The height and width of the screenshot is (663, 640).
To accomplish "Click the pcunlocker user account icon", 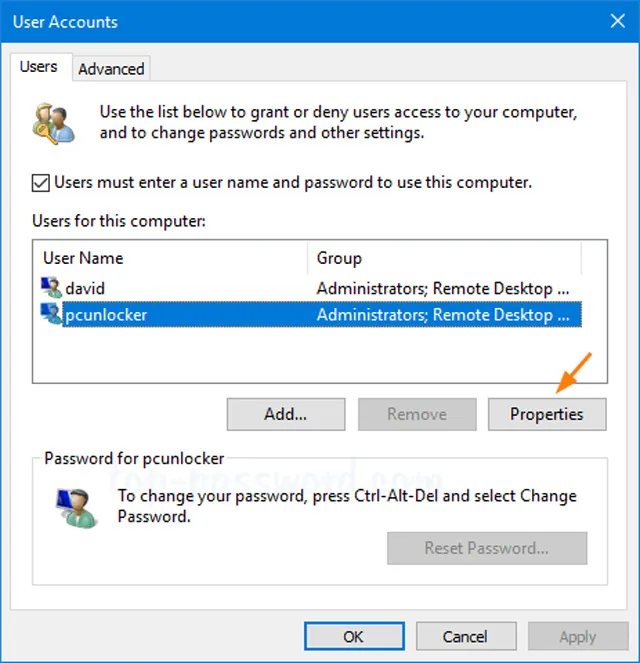I will coord(51,314).
